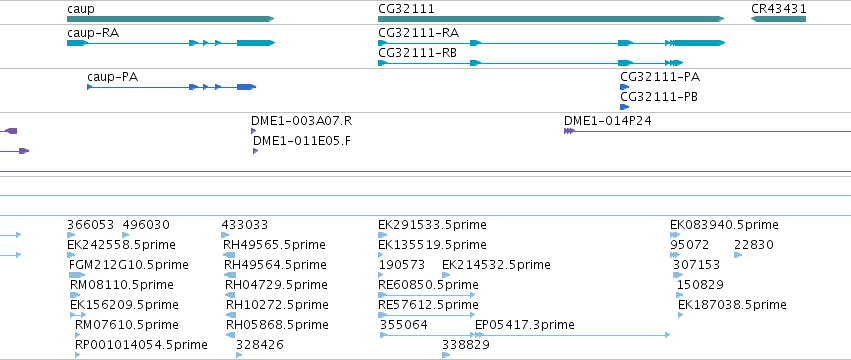
Task: Click the CR43431 gene feature
Action: click(x=778, y=19)
